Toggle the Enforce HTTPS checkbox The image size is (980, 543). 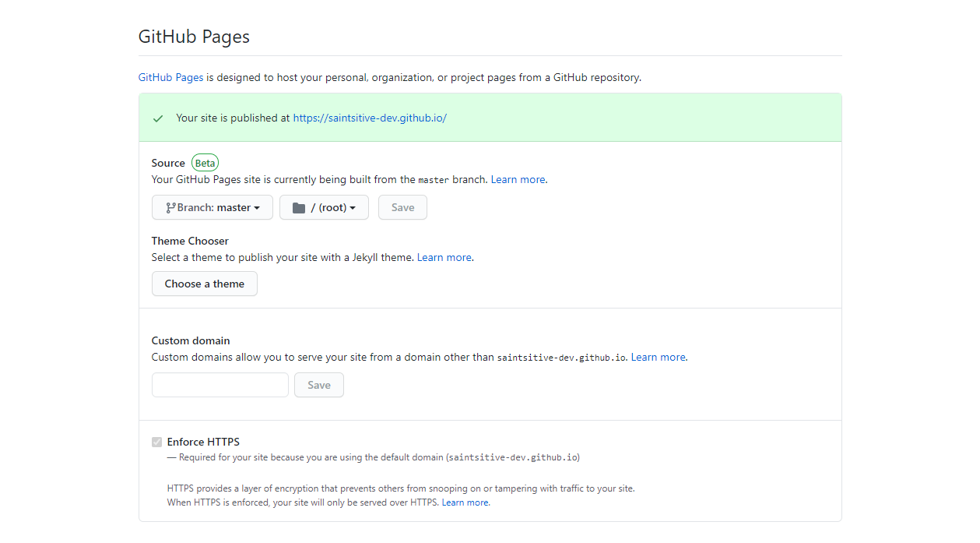coord(156,443)
